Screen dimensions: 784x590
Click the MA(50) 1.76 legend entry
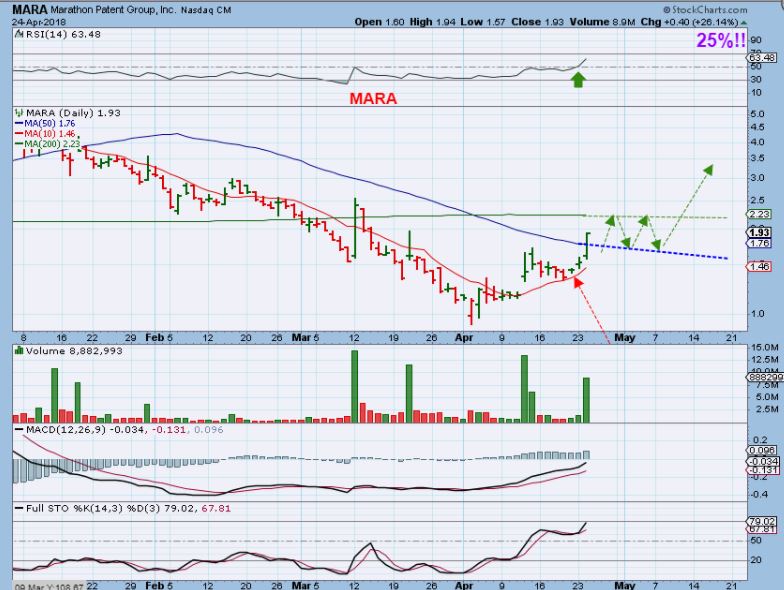point(46,124)
